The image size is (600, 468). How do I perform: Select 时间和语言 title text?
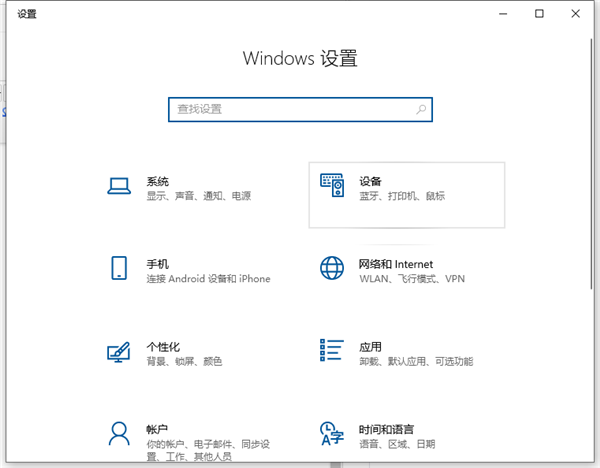tap(386, 429)
